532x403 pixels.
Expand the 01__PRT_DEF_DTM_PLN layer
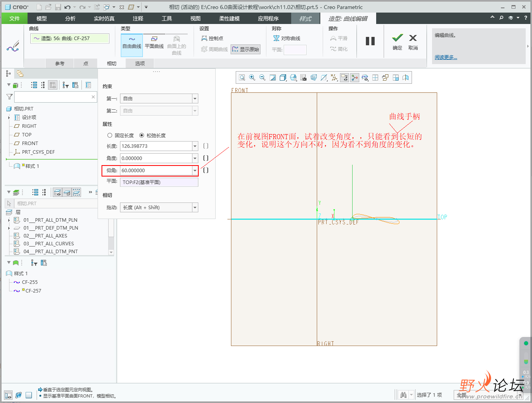[x=9, y=228]
